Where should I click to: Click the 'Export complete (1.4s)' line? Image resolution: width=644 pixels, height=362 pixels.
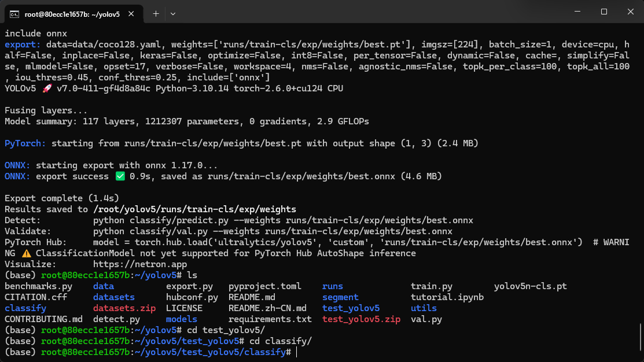pyautogui.click(x=62, y=198)
